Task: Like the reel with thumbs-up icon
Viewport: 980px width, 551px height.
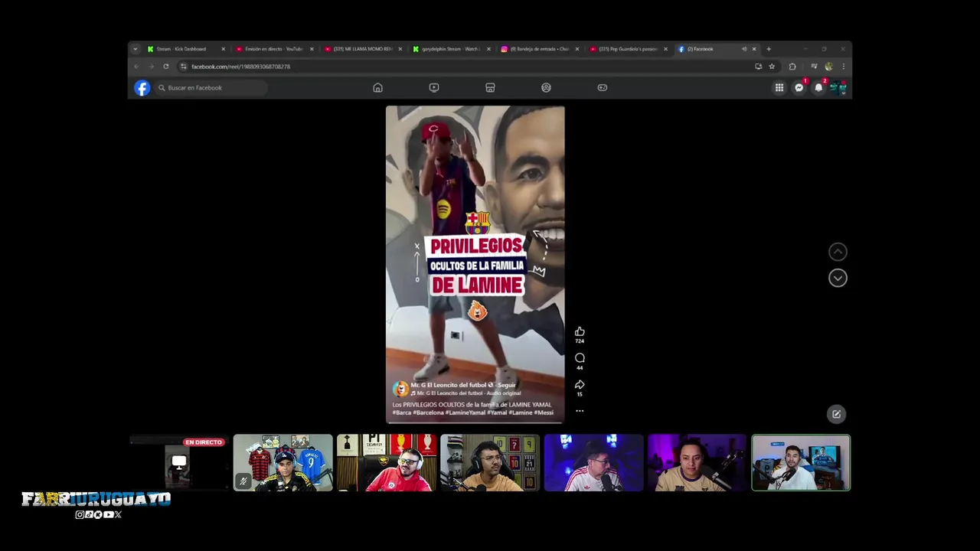Action: (x=580, y=332)
